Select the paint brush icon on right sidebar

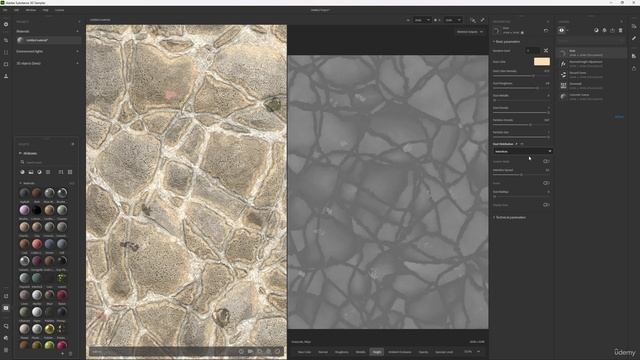[x=634, y=38]
